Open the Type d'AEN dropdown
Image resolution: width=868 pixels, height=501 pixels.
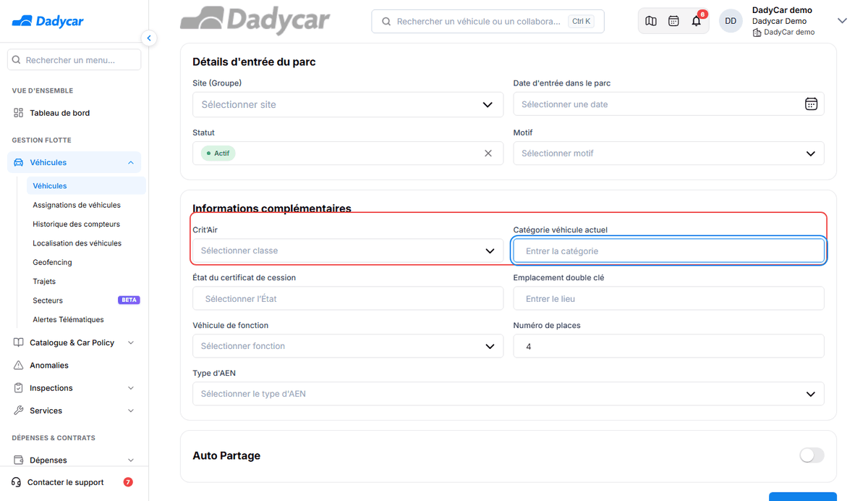coord(509,394)
